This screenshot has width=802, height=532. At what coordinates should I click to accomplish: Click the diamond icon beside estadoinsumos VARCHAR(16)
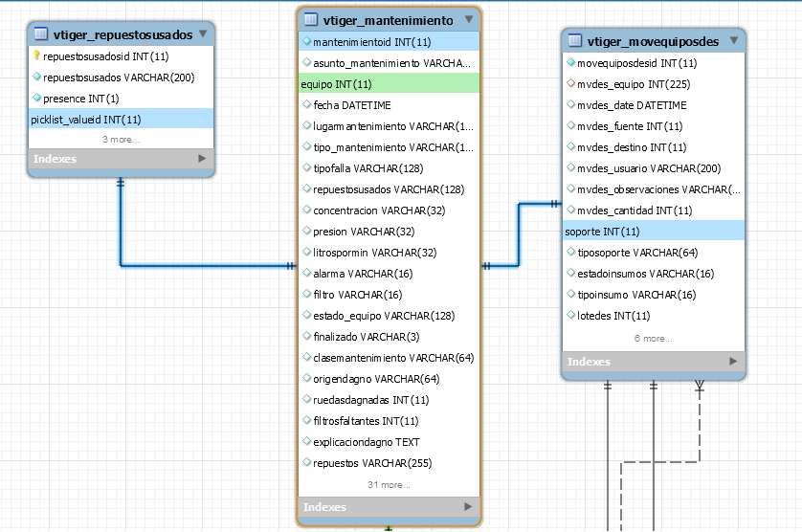(570, 273)
